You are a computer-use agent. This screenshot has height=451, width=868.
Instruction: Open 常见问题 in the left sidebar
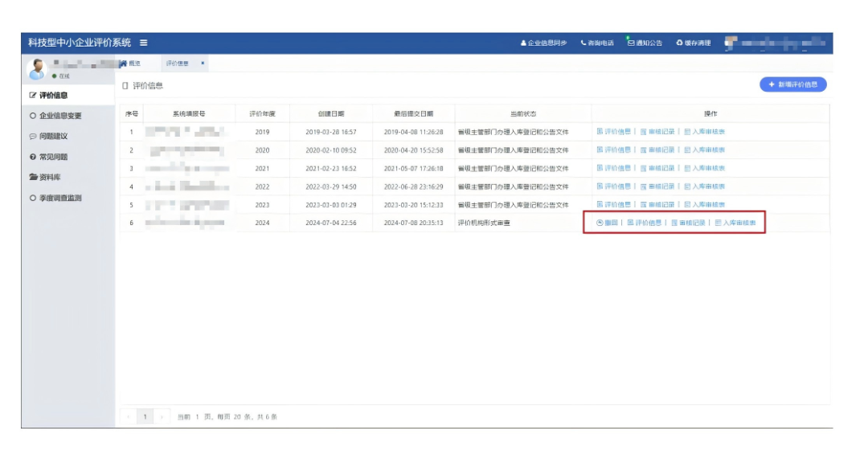[53, 157]
